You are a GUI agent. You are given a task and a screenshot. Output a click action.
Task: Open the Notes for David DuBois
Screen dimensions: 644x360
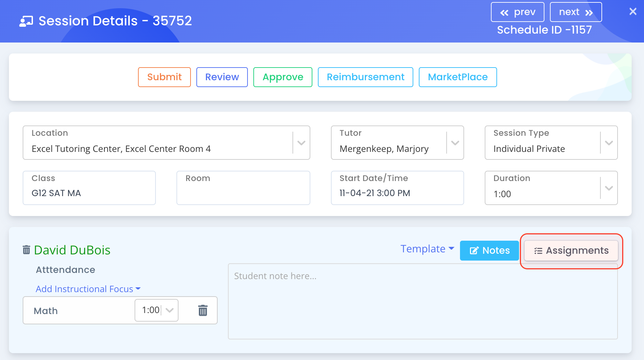coord(490,251)
